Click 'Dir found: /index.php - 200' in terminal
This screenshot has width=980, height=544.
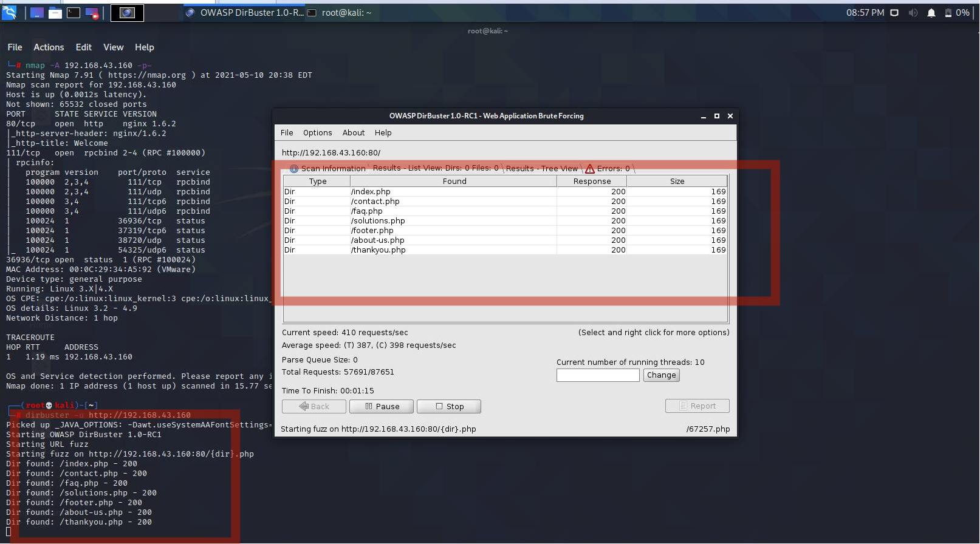point(72,464)
